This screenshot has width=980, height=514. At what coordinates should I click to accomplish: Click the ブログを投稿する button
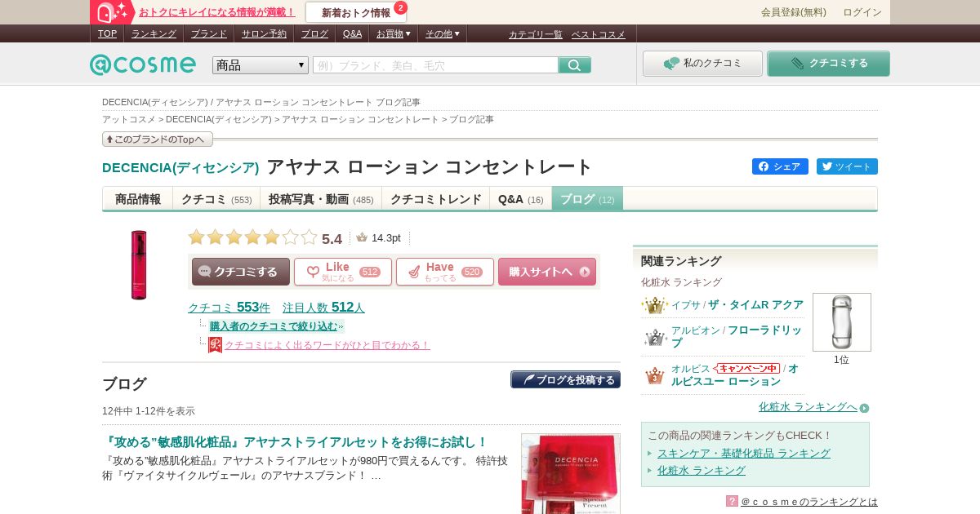click(x=565, y=380)
